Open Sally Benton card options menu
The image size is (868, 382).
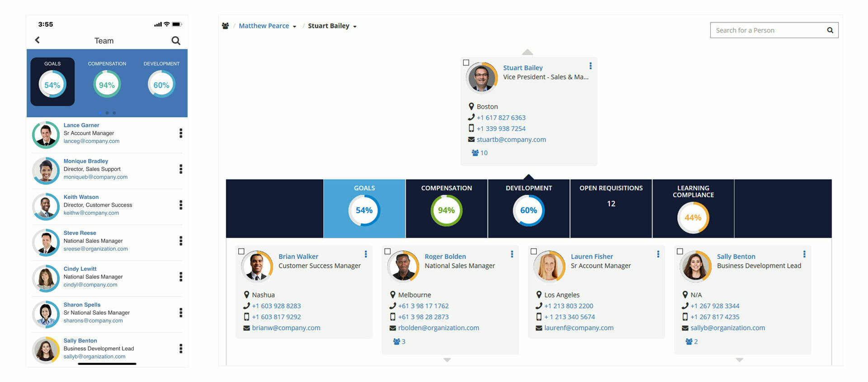pyautogui.click(x=804, y=255)
